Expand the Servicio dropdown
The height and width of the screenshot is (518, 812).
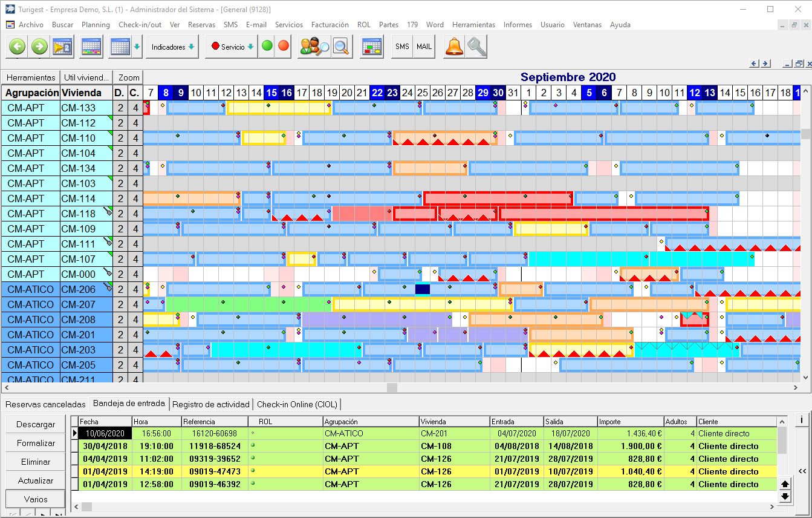tap(232, 47)
